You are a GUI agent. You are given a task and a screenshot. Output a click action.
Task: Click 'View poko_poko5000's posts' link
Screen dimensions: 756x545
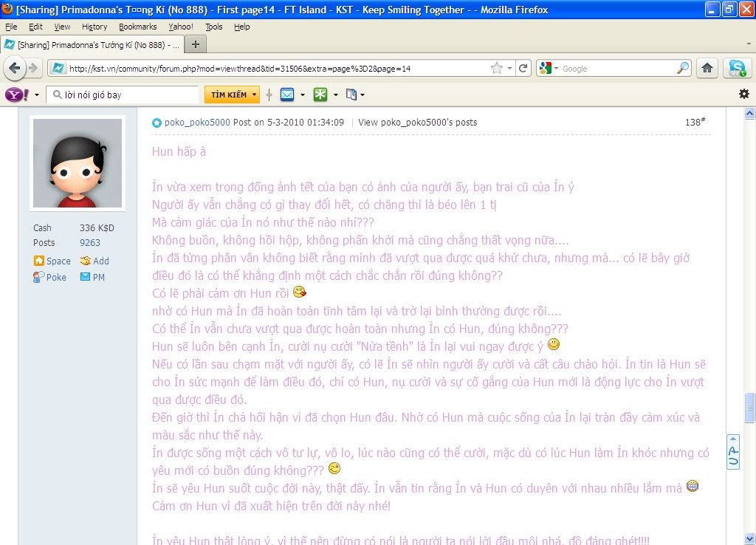[x=418, y=123]
